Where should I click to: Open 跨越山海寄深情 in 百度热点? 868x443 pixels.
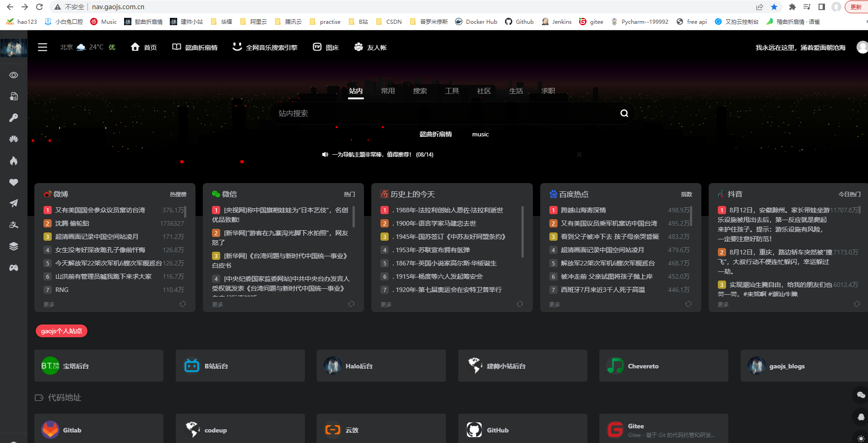[x=583, y=210]
